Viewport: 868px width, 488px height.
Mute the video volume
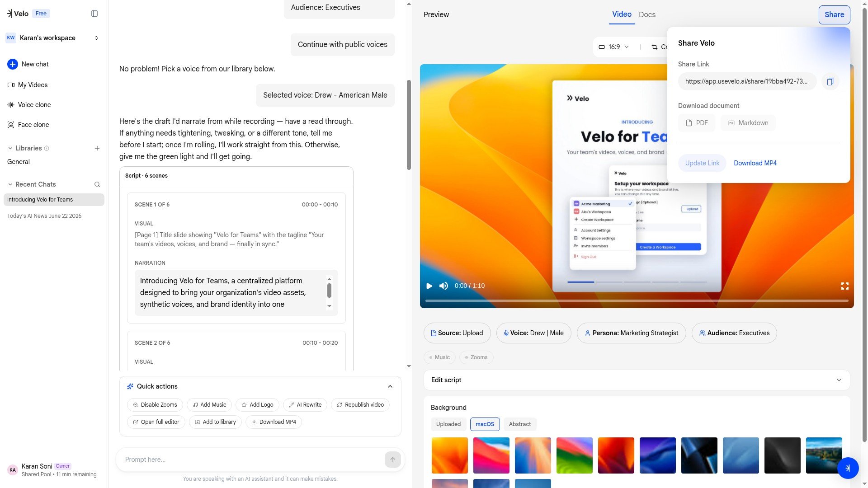[x=443, y=286]
